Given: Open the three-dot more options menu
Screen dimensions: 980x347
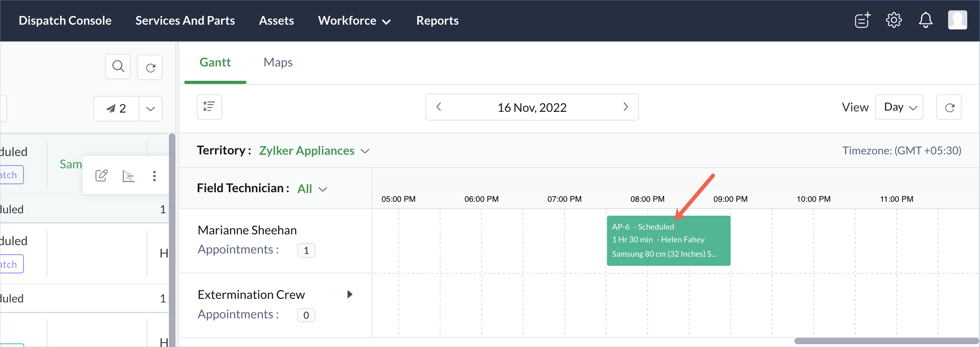Looking at the screenshot, I should [155, 176].
